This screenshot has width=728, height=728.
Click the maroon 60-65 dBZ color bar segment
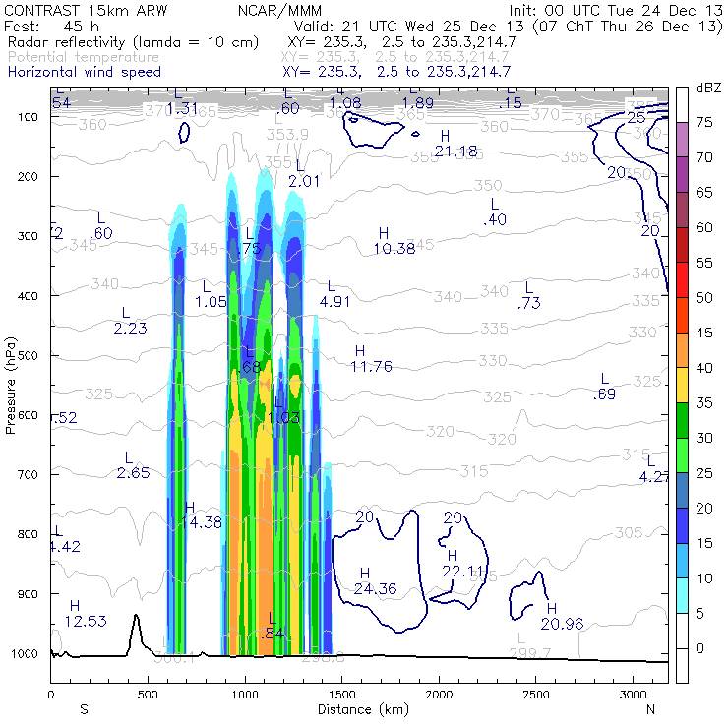coord(682,210)
